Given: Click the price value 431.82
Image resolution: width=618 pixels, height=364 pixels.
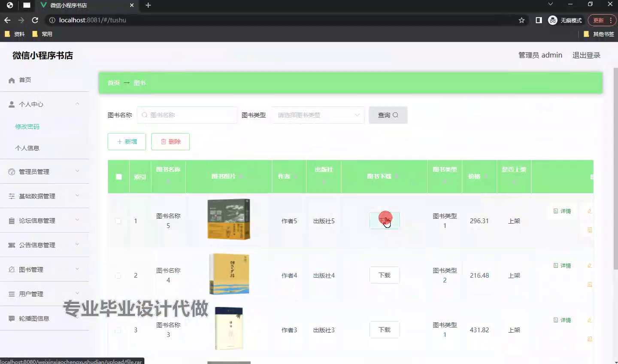Looking at the screenshot, I should coord(479,330).
